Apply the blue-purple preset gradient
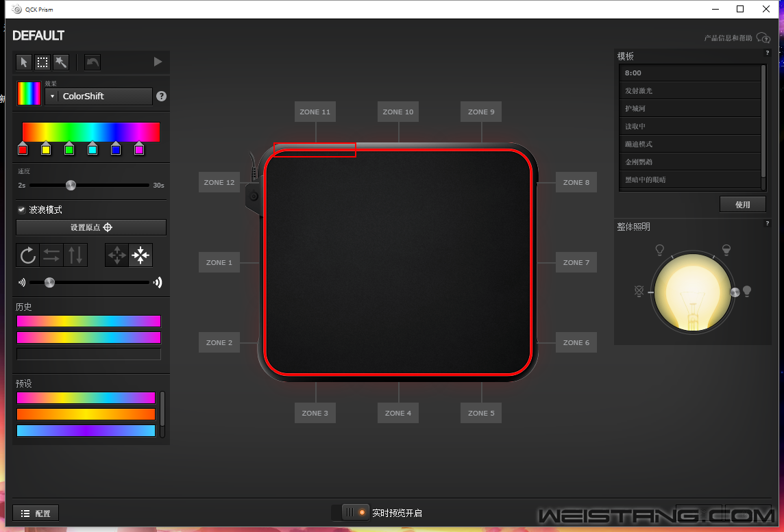The image size is (784, 532). click(86, 431)
